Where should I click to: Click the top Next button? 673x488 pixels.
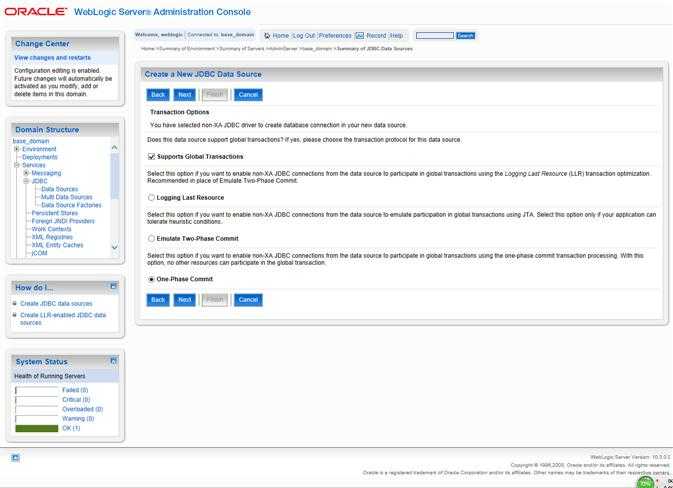(185, 95)
